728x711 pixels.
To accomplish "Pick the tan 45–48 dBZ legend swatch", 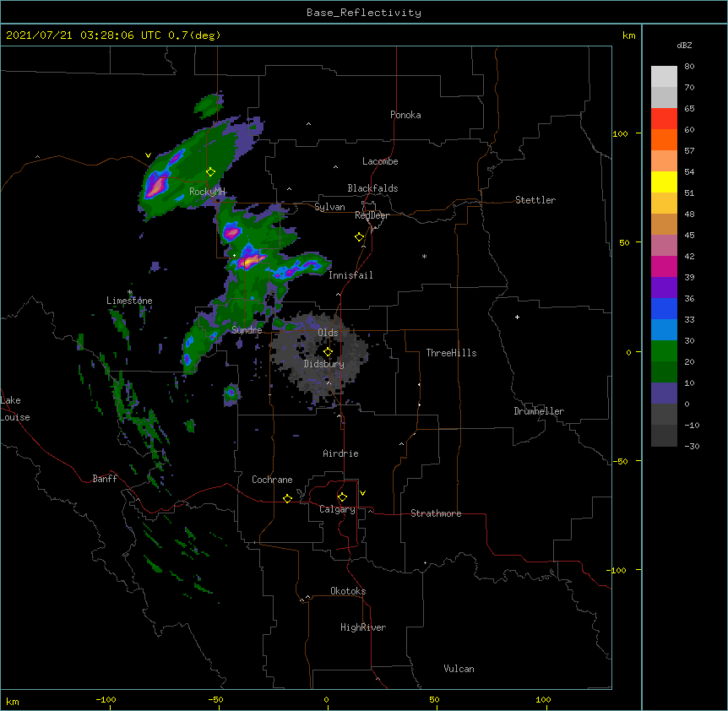I will tap(664, 224).
